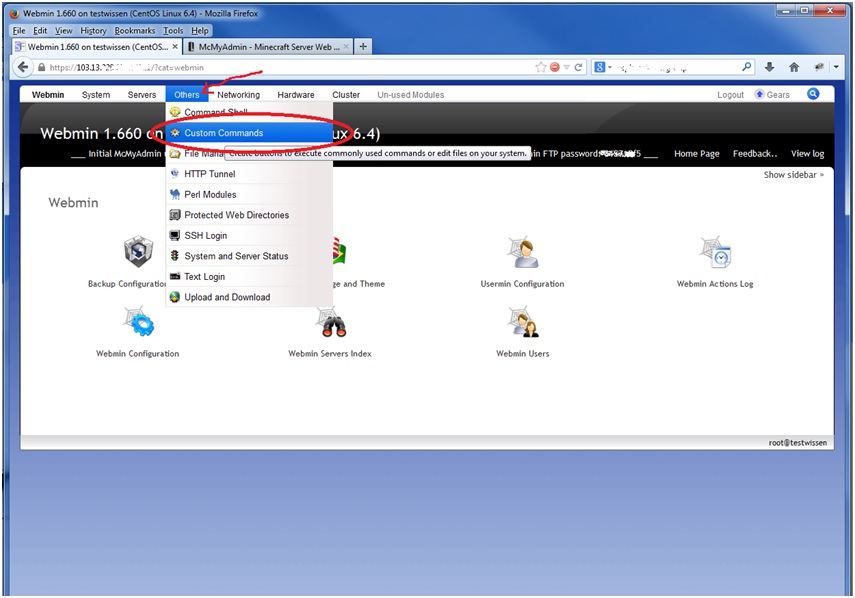Expand the address bar history dropdown arrow
The image size is (855, 598).
click(567, 67)
